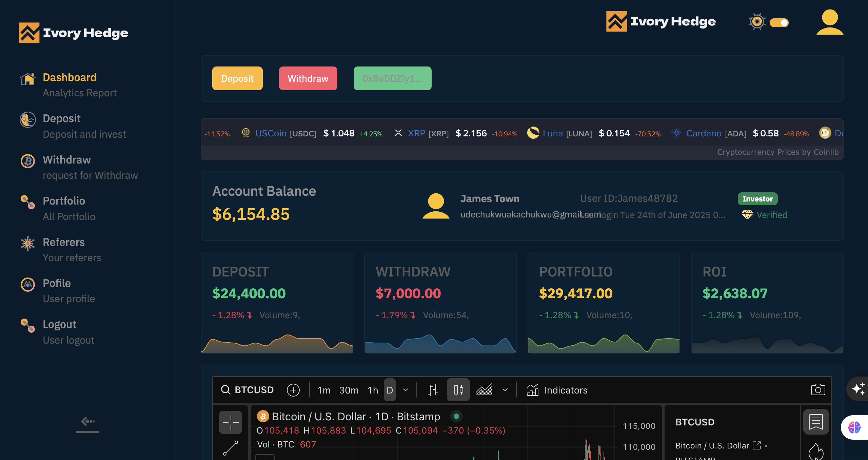Select the D daily timeframe

tap(390, 390)
